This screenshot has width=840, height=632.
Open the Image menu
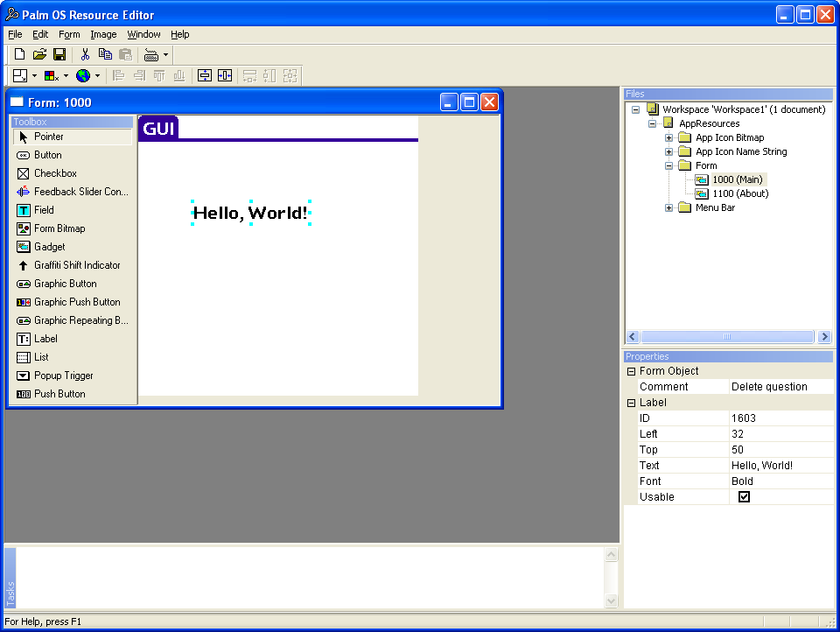pyautogui.click(x=103, y=34)
